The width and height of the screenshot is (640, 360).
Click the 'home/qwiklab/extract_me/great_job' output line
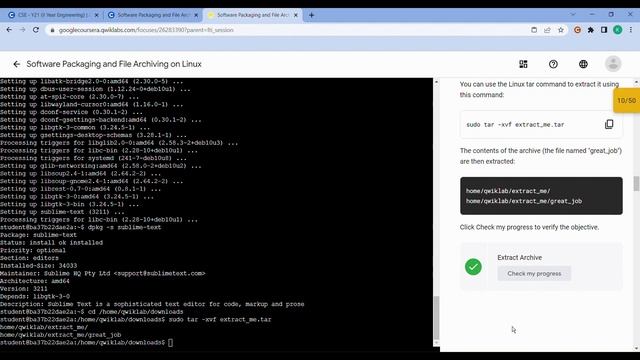click(524, 201)
